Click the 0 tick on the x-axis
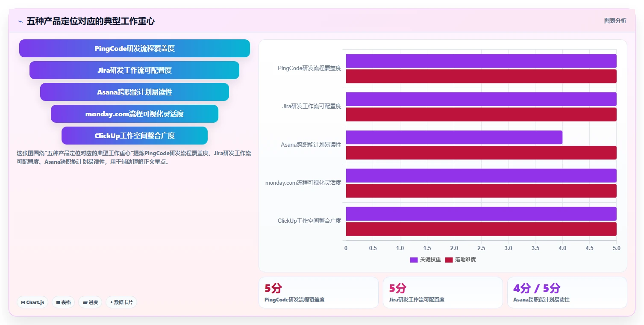 point(346,248)
